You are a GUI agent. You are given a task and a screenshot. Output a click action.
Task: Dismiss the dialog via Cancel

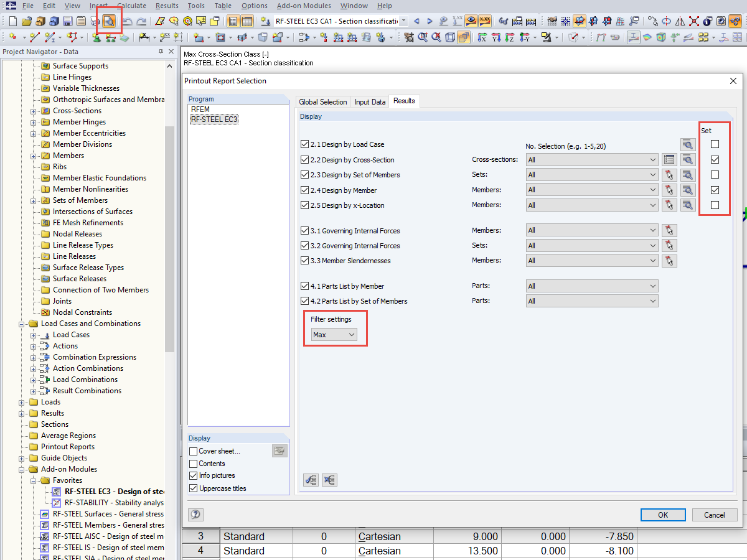715,515
